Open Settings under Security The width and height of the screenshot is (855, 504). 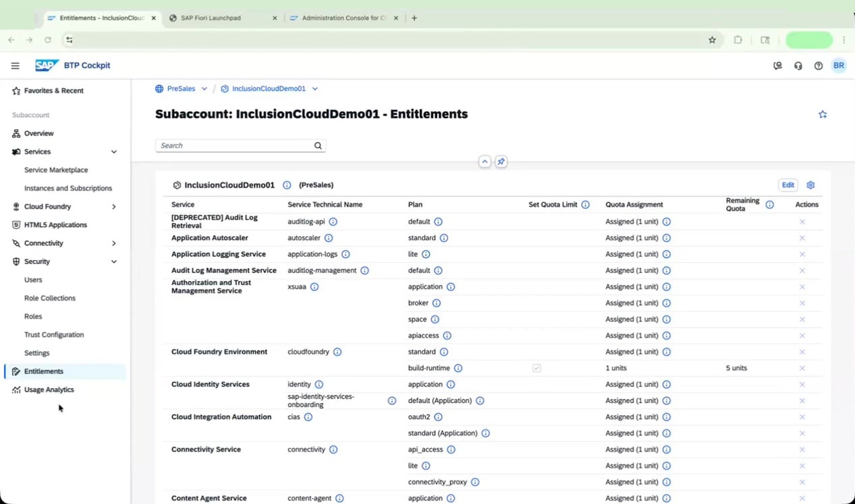(x=37, y=353)
